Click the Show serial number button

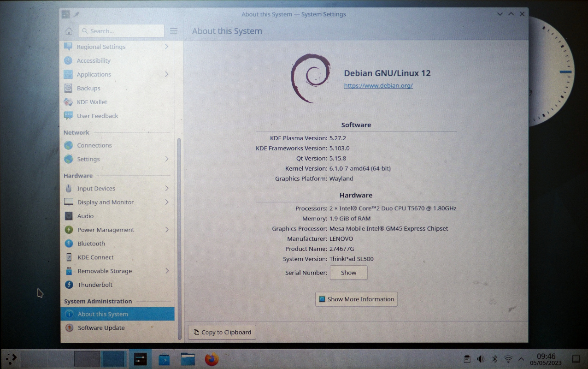(349, 273)
